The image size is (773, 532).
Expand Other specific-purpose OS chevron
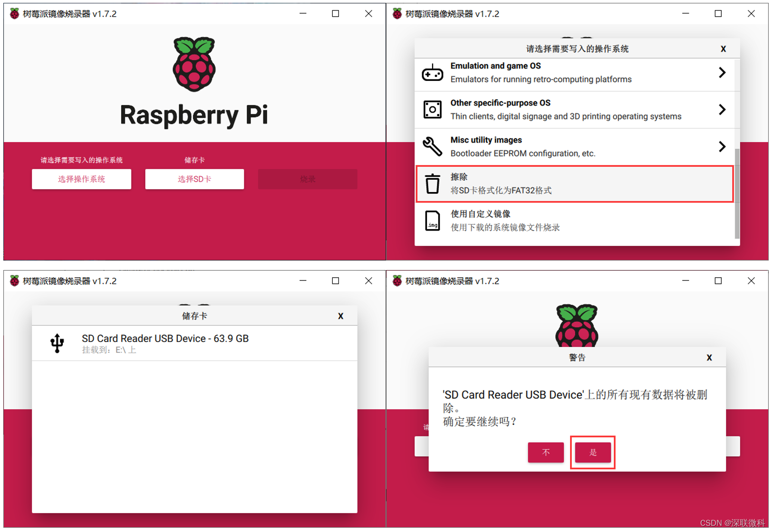[x=722, y=109]
